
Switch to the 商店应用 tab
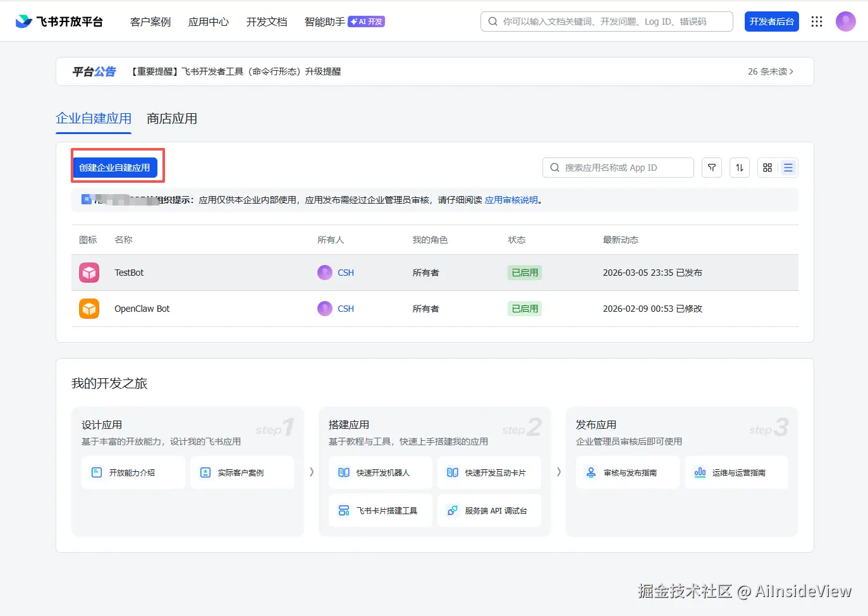pos(172,119)
